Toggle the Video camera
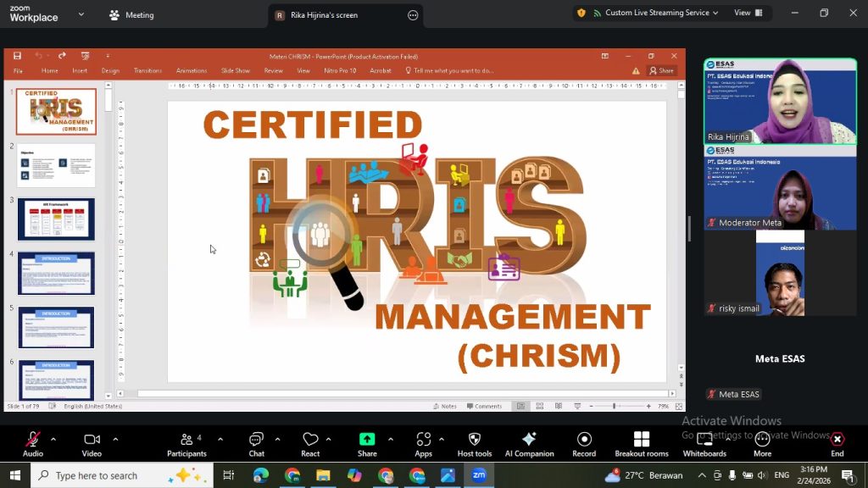The image size is (868, 488). tap(92, 444)
